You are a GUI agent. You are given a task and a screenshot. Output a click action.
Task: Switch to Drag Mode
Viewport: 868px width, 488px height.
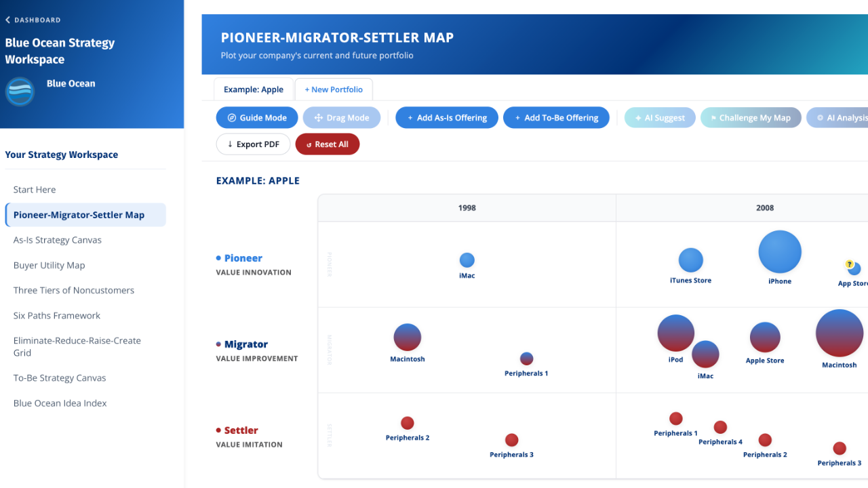click(x=342, y=117)
